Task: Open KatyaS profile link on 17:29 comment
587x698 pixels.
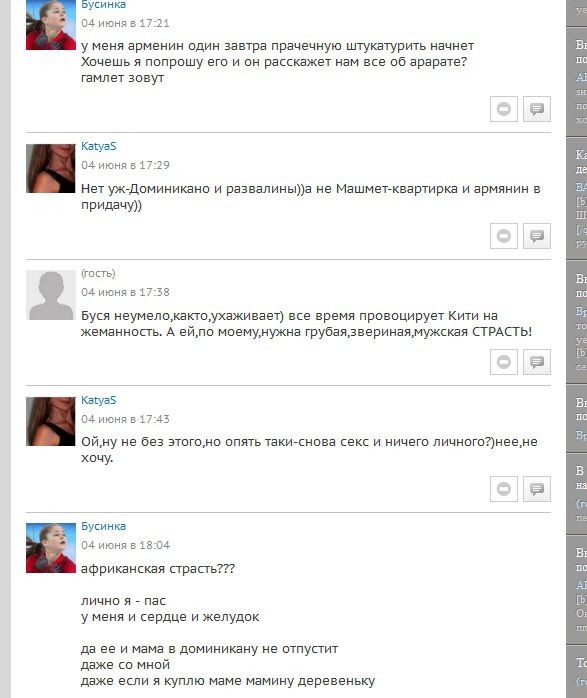Action: [98, 146]
